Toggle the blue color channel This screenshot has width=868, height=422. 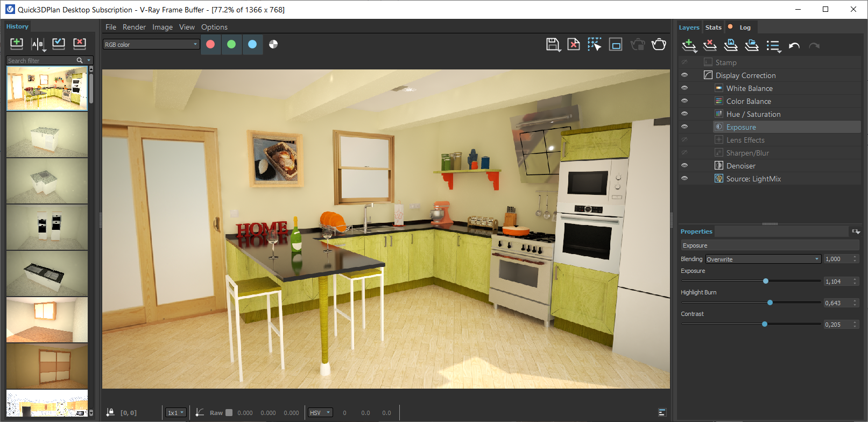pyautogui.click(x=252, y=44)
